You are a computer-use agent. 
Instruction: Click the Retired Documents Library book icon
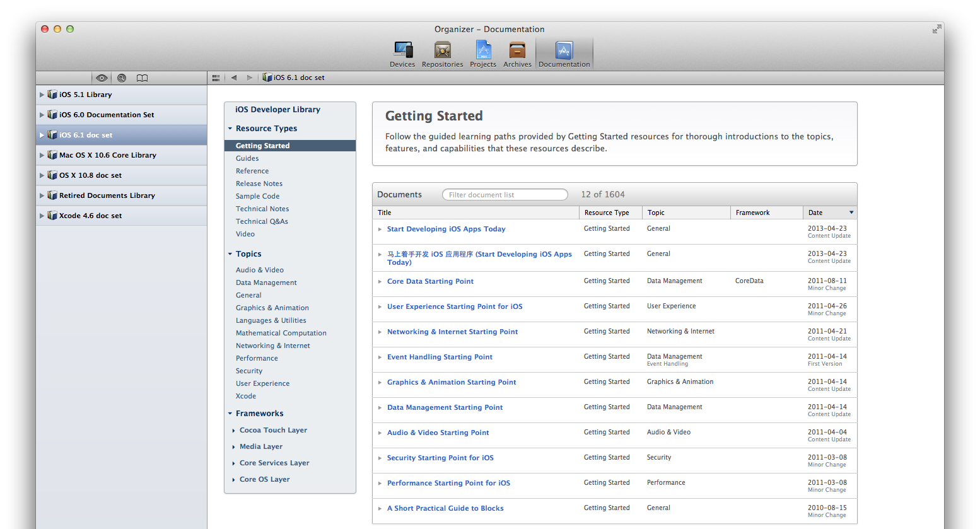pos(52,195)
